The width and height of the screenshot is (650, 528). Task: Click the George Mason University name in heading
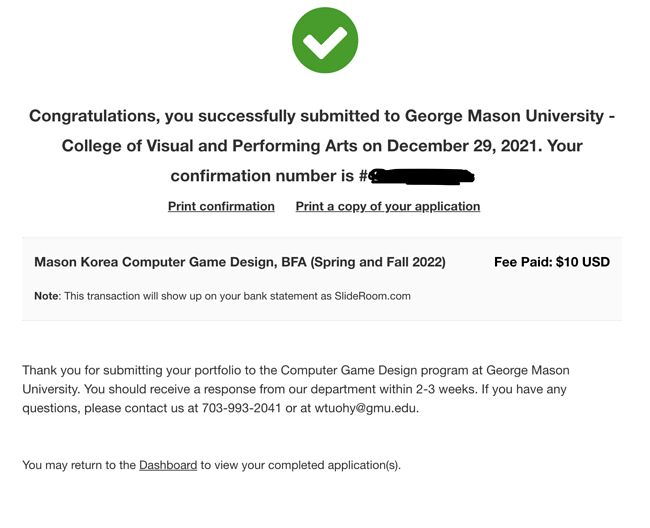(x=504, y=116)
